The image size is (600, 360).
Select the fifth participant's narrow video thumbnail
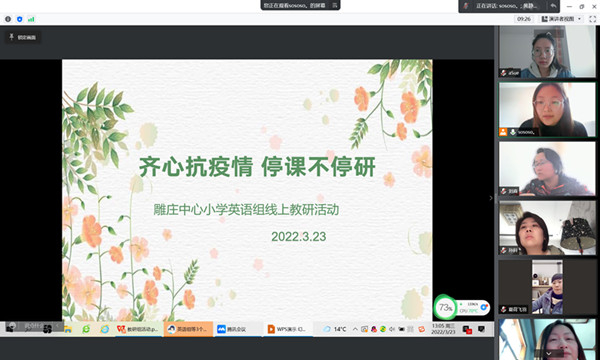547,287
